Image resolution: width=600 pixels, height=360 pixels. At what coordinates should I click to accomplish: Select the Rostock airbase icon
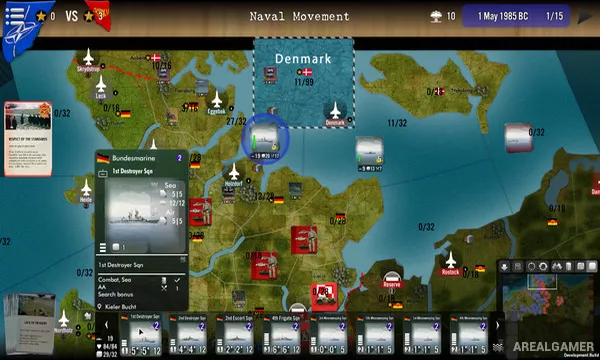tap(450, 264)
